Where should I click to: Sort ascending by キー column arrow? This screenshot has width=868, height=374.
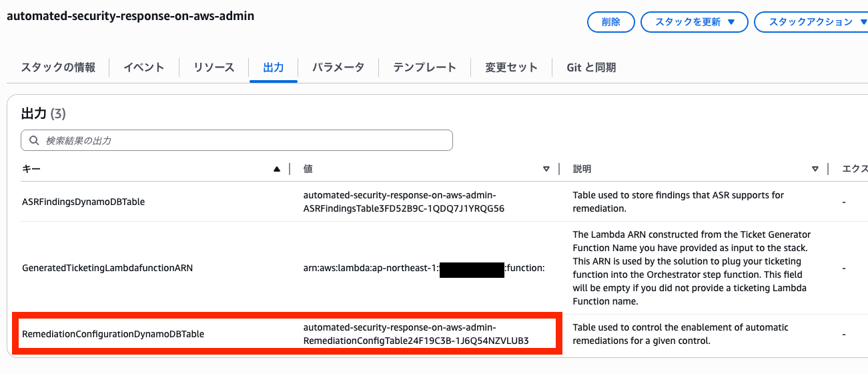point(277,170)
